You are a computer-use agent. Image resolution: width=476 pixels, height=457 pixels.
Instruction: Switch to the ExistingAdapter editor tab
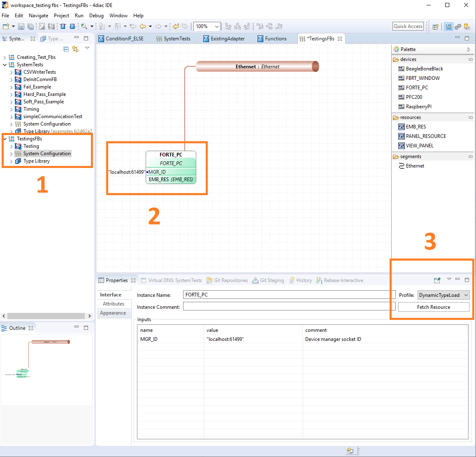click(x=227, y=39)
